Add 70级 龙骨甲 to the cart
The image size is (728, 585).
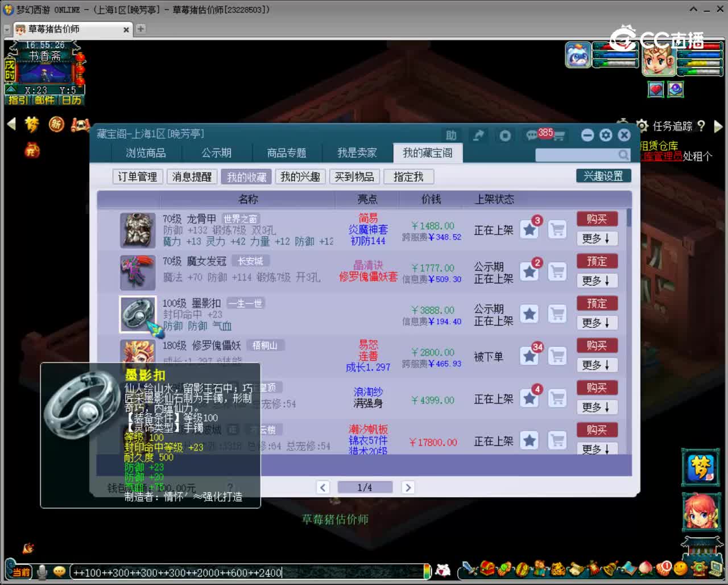[557, 230]
